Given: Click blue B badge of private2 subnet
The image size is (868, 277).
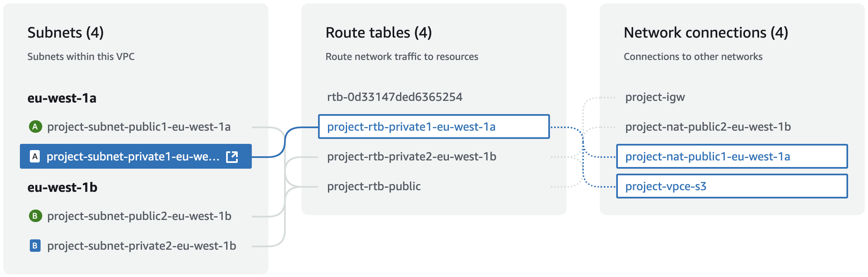Looking at the screenshot, I should (x=35, y=246).
